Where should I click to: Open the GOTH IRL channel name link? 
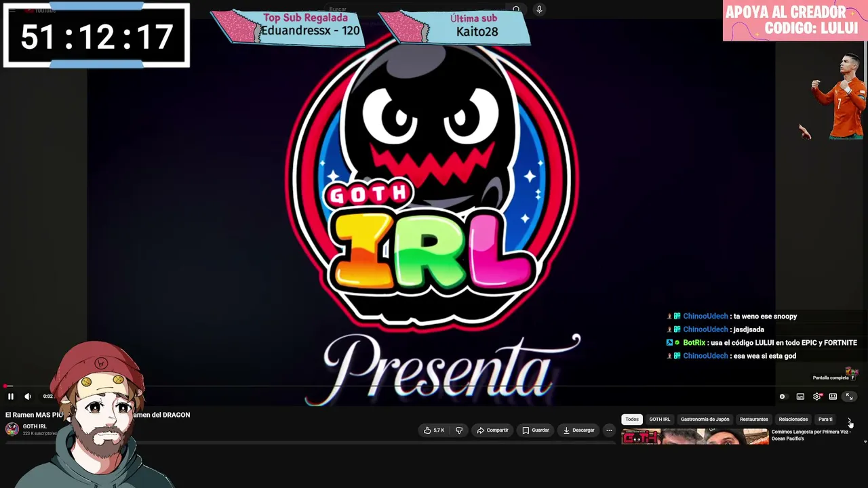(35, 426)
